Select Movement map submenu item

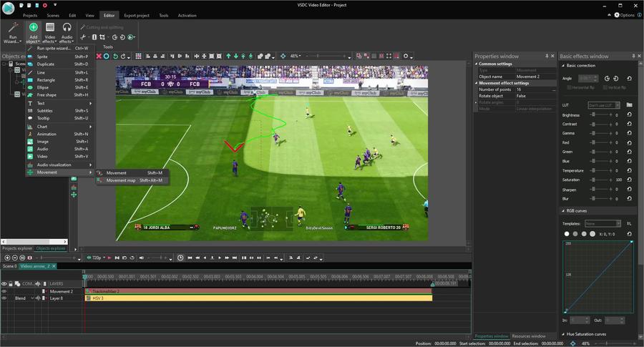pyautogui.click(x=132, y=180)
